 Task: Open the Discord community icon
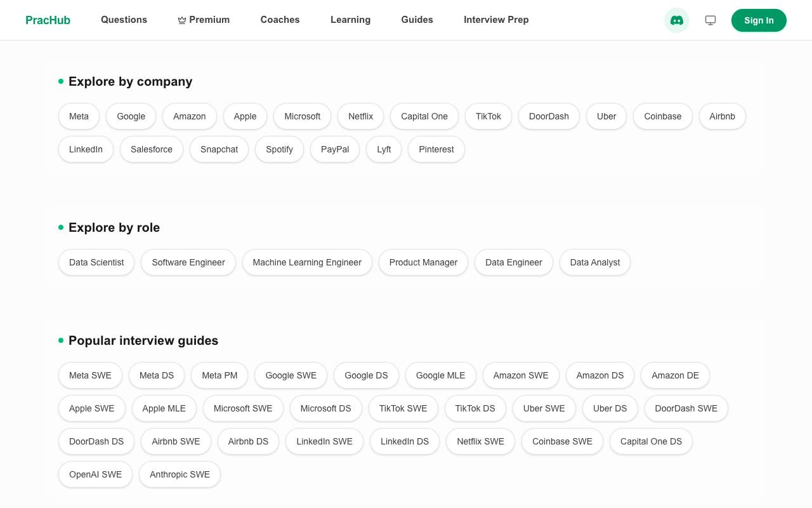click(x=677, y=20)
